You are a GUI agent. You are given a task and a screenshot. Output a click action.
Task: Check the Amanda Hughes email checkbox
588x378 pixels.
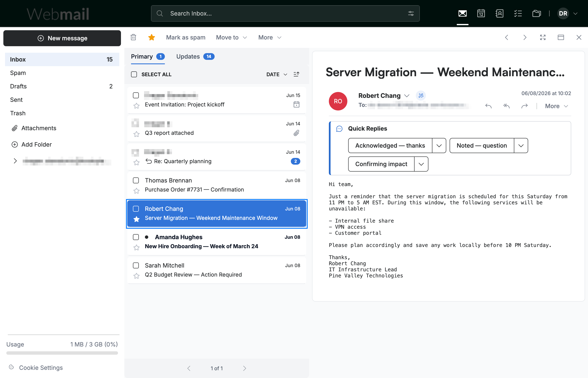click(136, 237)
